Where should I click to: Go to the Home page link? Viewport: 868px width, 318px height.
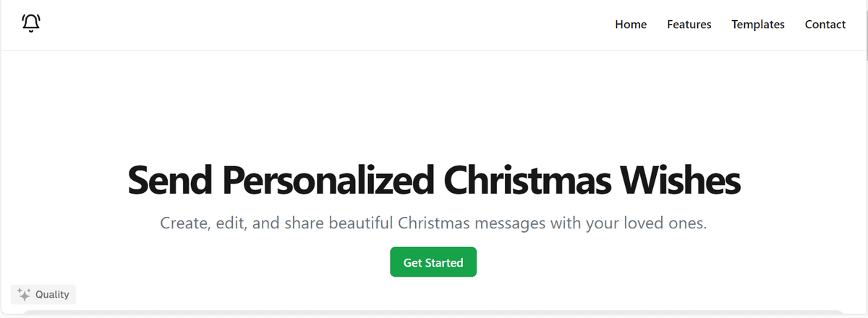pos(631,25)
